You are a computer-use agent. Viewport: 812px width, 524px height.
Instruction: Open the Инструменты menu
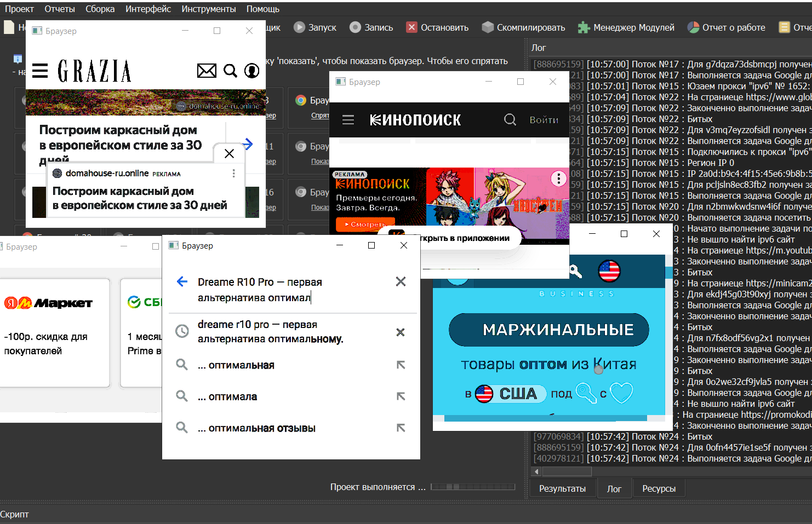tap(209, 9)
